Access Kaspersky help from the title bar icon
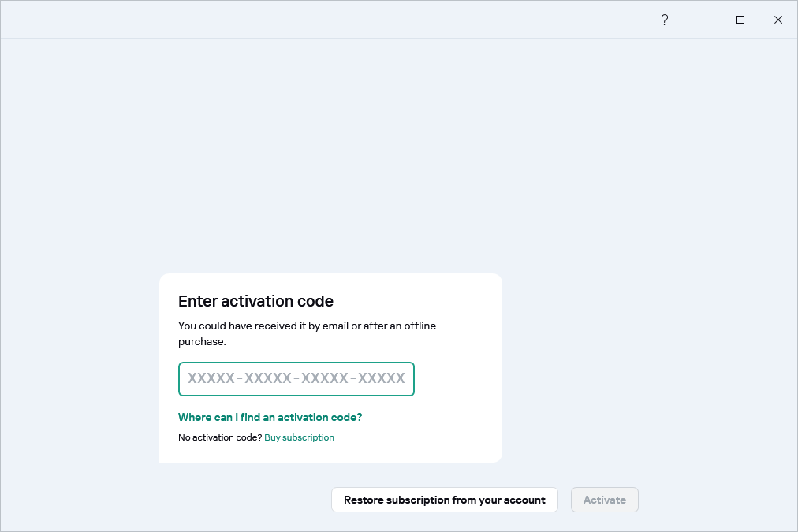Viewport: 798px width, 532px height. (664, 20)
